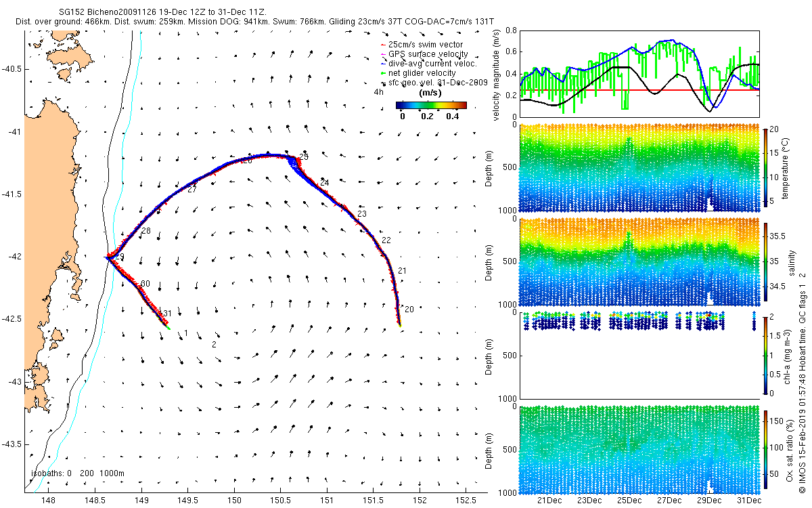Screen dimensions: 812x508
Task: Click day marker '30' on the glider track
Action: pyautogui.click(x=145, y=284)
